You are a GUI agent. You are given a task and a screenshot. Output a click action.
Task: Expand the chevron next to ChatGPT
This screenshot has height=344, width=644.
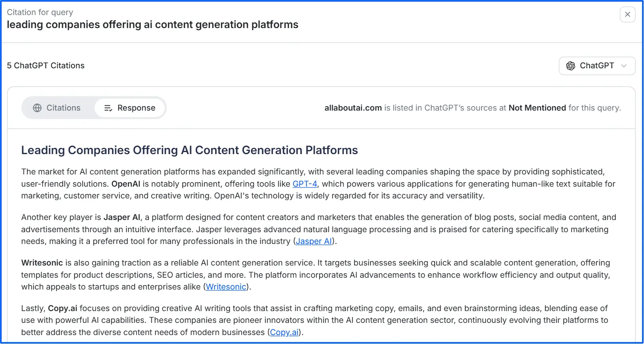click(624, 66)
